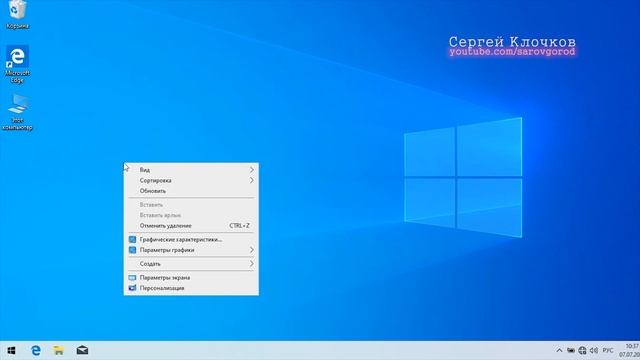Open the Вид submenu

click(x=191, y=169)
